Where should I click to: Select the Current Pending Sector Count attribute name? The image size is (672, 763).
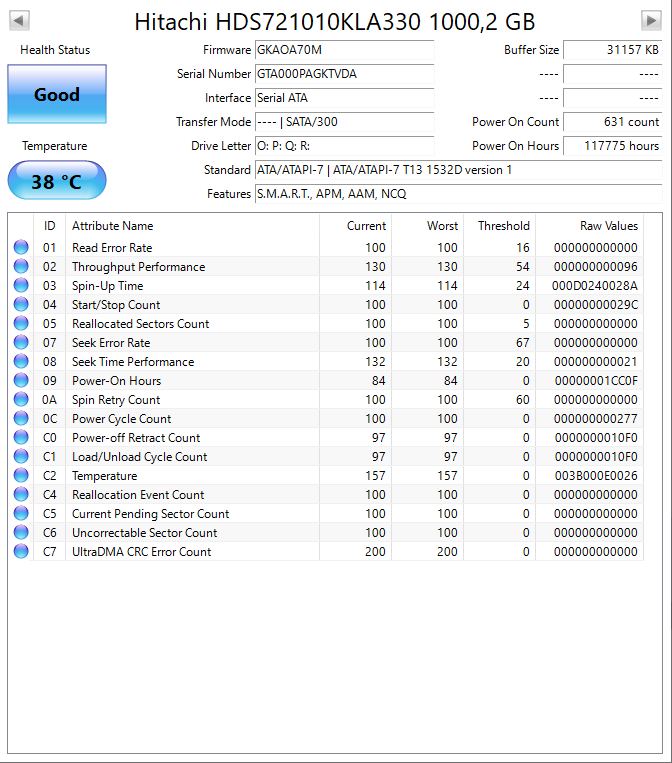tap(150, 513)
